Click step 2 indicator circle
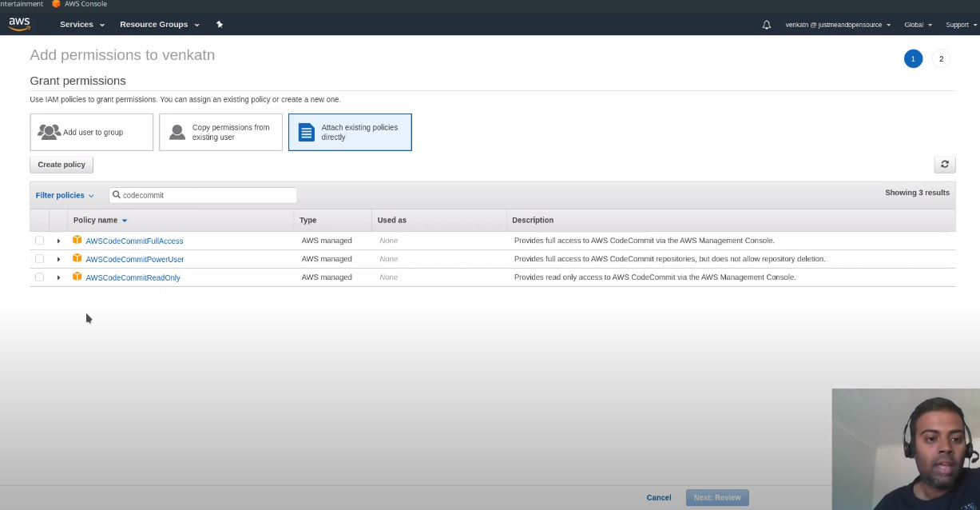The width and height of the screenshot is (980, 510). 942,58
